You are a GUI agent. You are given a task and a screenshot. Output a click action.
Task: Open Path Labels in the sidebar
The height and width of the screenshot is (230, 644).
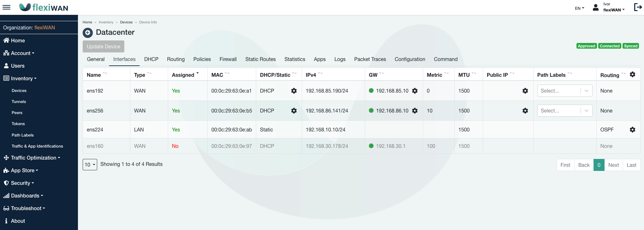22,135
